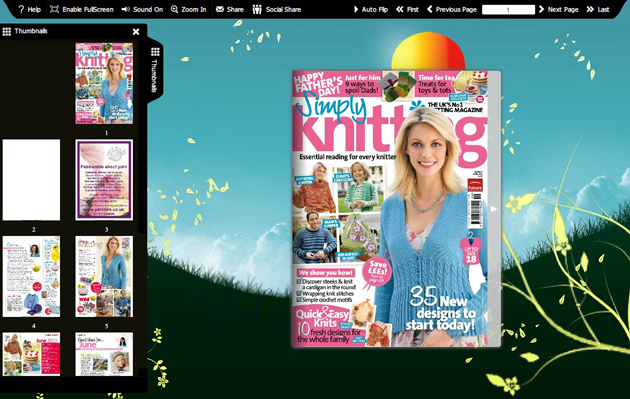
Task: Go to the Previous Page
Action: pyautogui.click(x=452, y=9)
